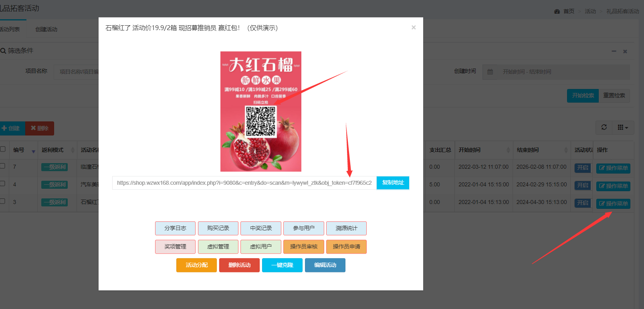Click the red 删除 button in the toolbar
Image resolution: width=644 pixels, height=309 pixels.
[x=40, y=128]
